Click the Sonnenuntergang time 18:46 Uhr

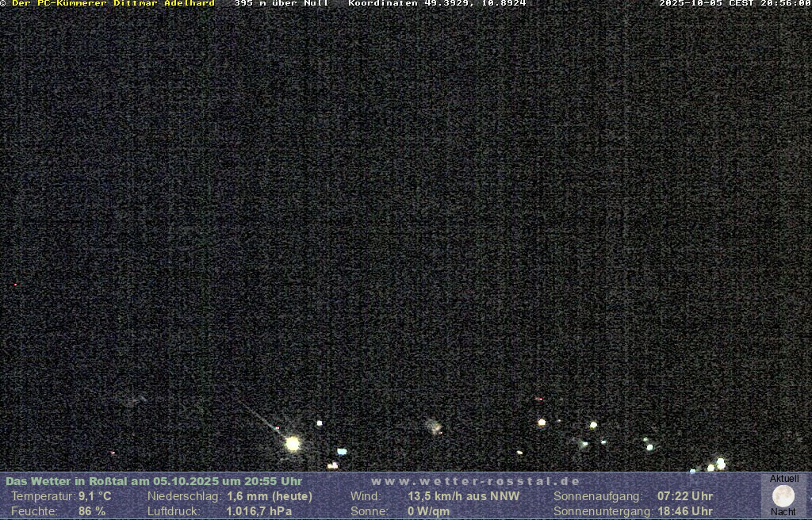684,511
